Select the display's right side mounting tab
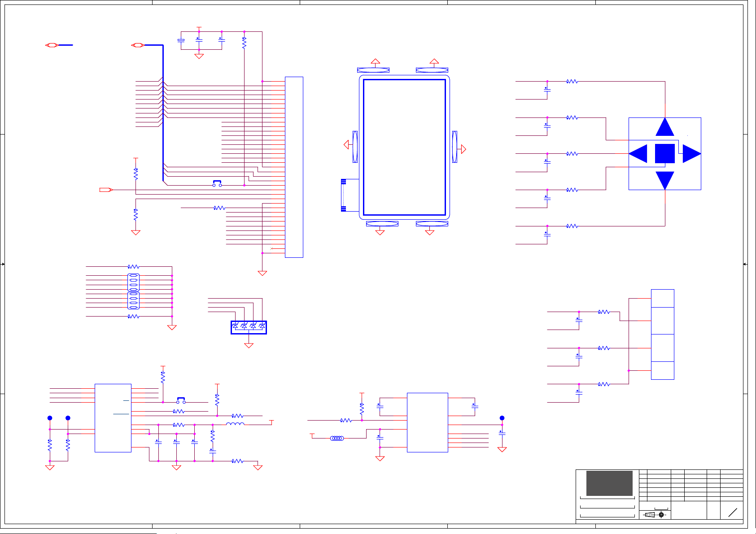 coord(454,147)
